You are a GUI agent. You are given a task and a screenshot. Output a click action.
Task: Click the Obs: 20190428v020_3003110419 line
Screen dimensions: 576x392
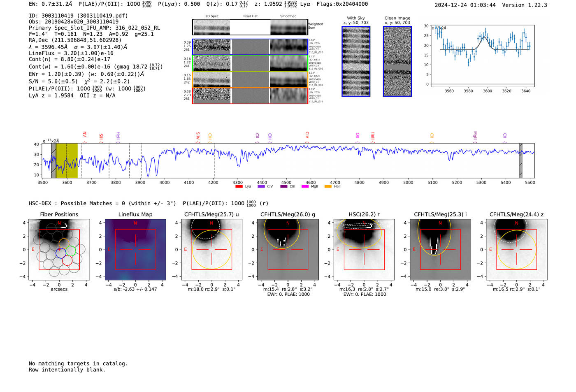click(74, 22)
